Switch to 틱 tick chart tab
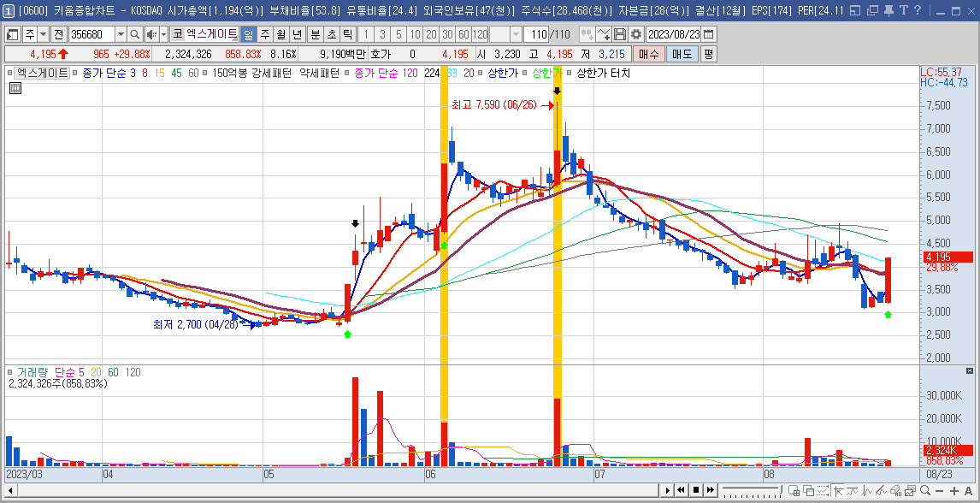980x503 pixels. pyautogui.click(x=348, y=33)
